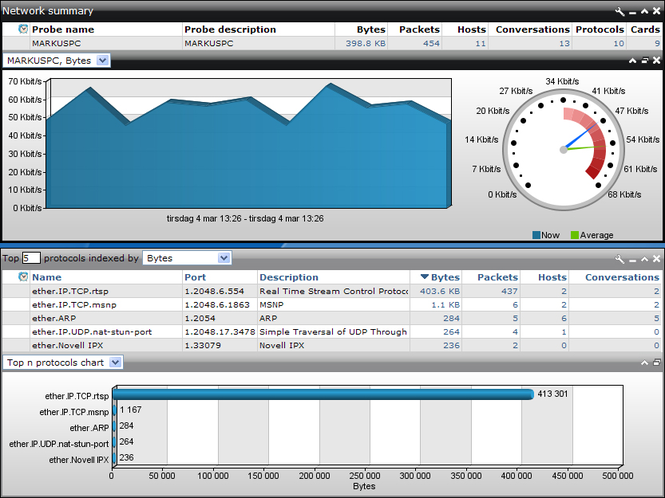665x498 pixels.
Task: Open wrench settings in Top protocols panel
Action: [x=620, y=258]
